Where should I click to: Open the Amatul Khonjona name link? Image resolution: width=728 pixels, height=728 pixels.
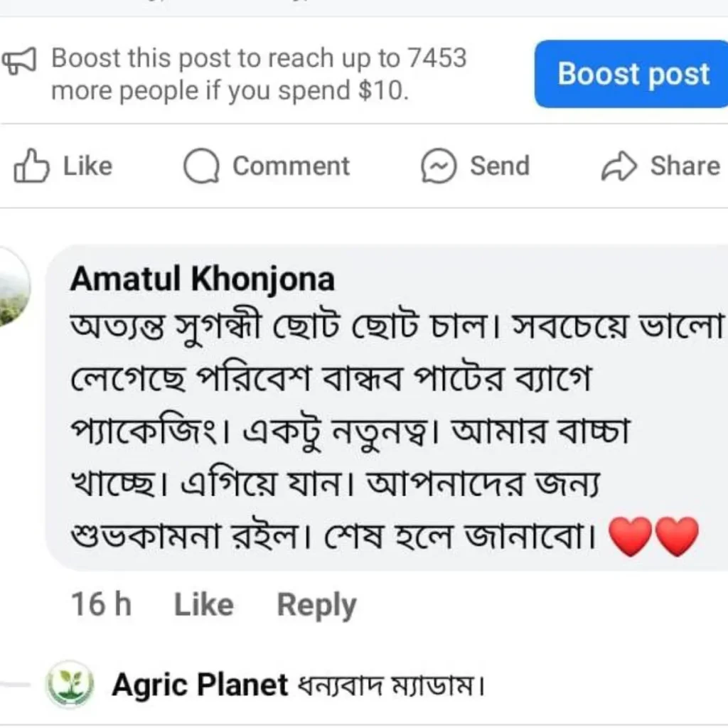pos(202,279)
